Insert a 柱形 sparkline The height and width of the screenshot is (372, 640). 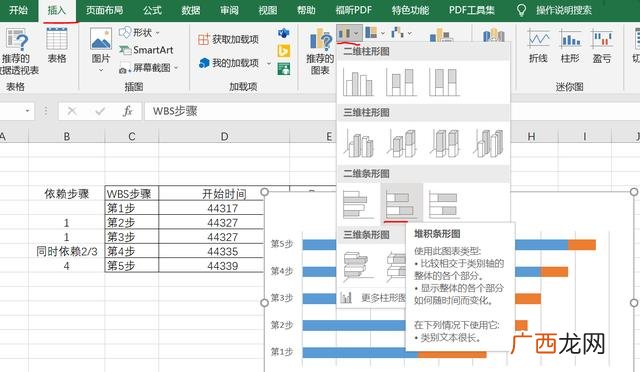click(x=570, y=46)
